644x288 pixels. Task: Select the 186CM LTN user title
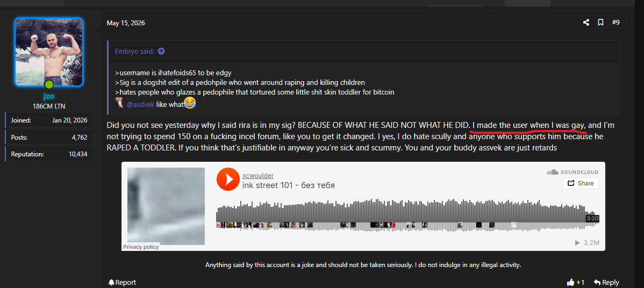coord(49,106)
